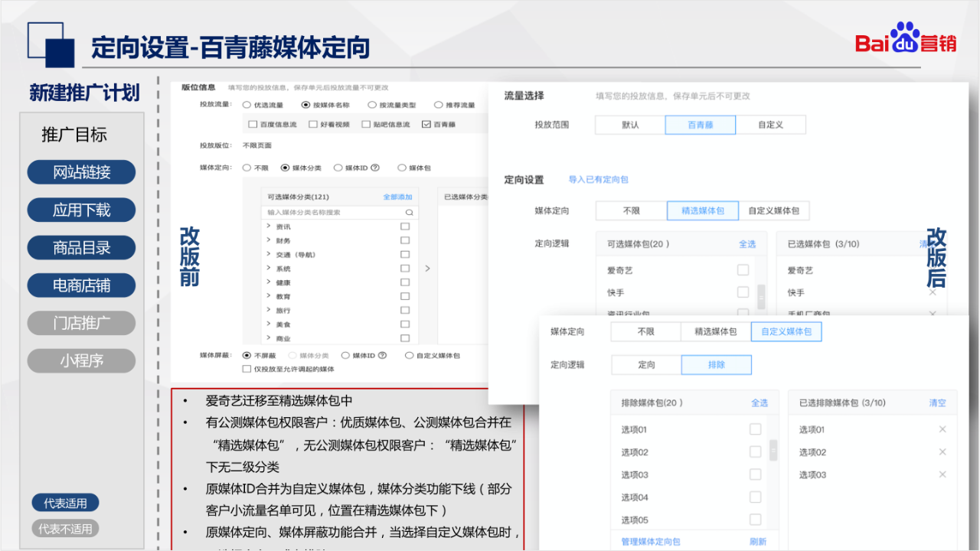
Task: Tick the checkbox for the 资讯 category
Action: point(405,227)
